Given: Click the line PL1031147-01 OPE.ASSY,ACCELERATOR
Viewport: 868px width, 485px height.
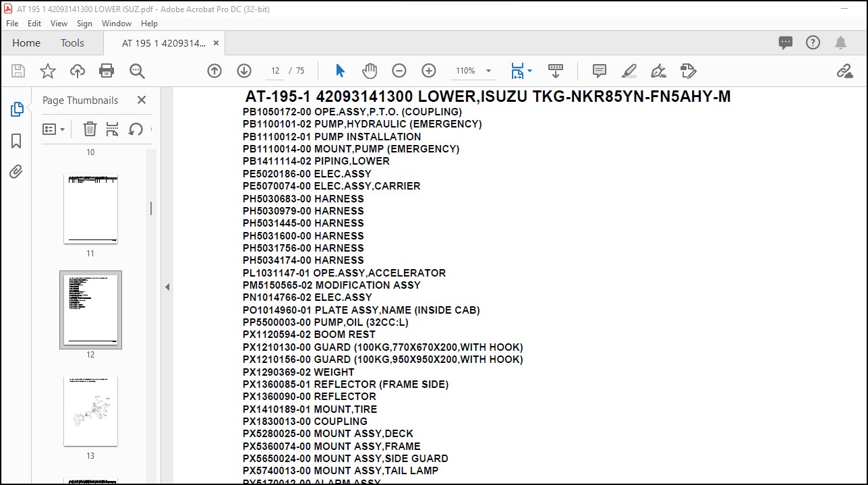Looking at the screenshot, I should [x=344, y=273].
